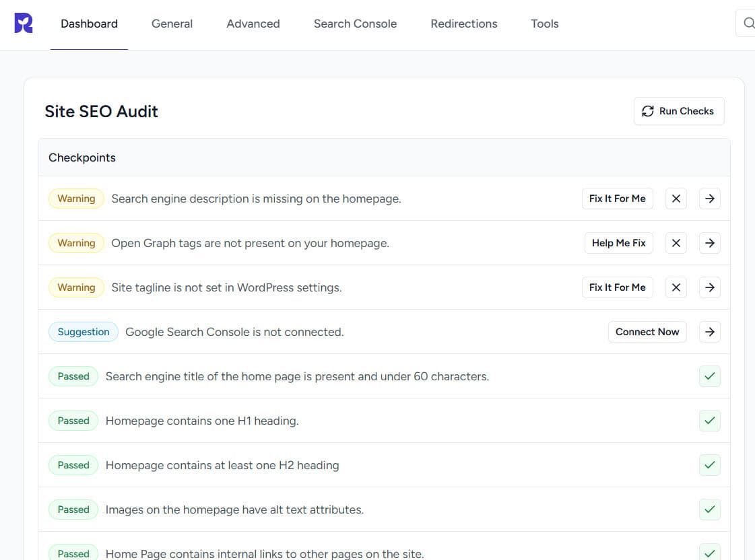755x560 pixels.
Task: Open the Tools section
Action: click(x=544, y=24)
